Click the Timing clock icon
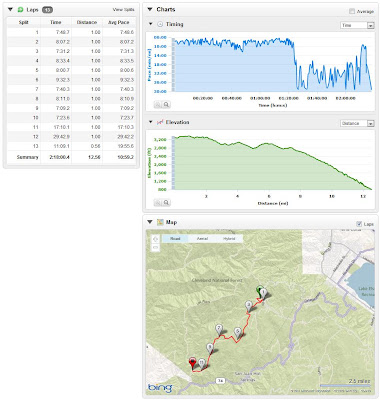The image size is (380, 400). click(x=160, y=24)
